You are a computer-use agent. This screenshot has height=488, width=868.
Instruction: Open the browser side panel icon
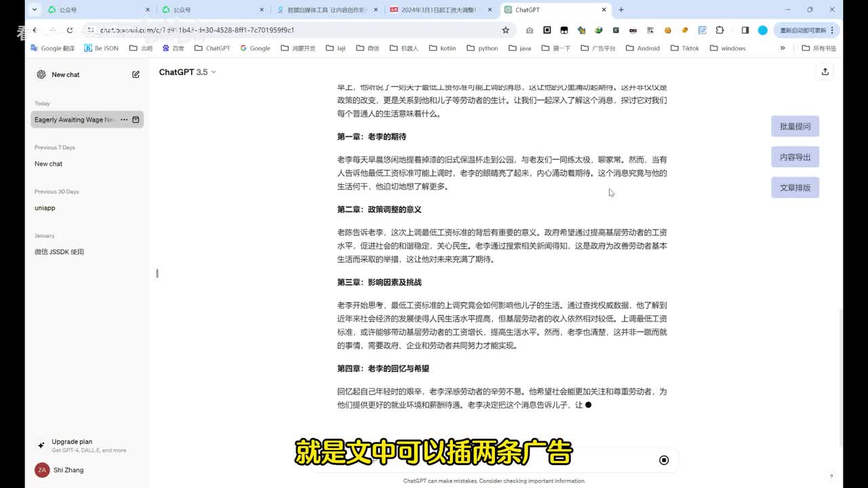(745, 30)
